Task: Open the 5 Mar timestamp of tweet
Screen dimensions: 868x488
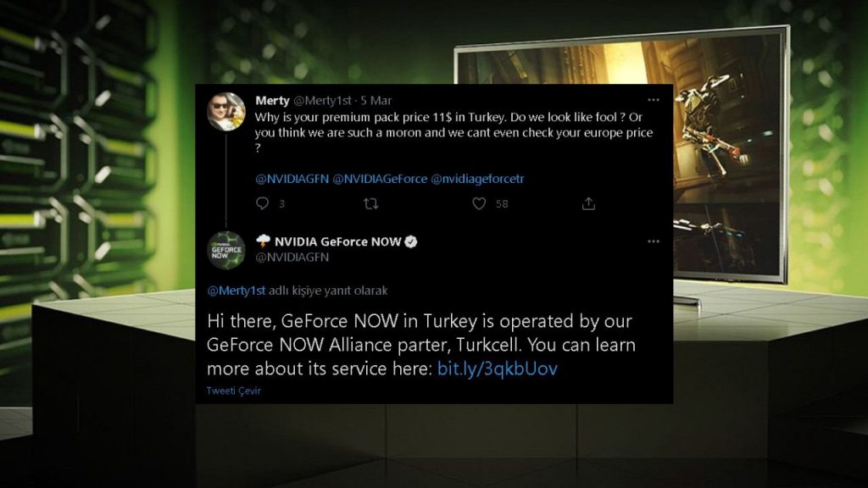Action: click(x=376, y=101)
